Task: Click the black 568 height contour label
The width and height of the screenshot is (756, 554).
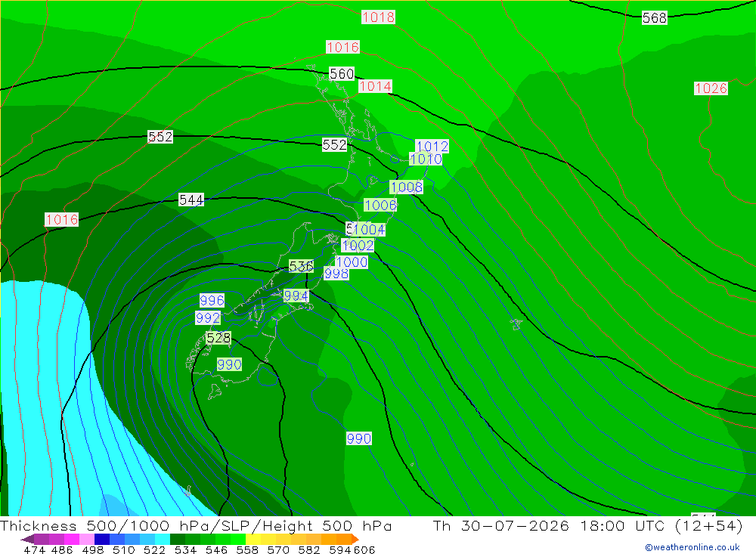Action: tap(654, 18)
